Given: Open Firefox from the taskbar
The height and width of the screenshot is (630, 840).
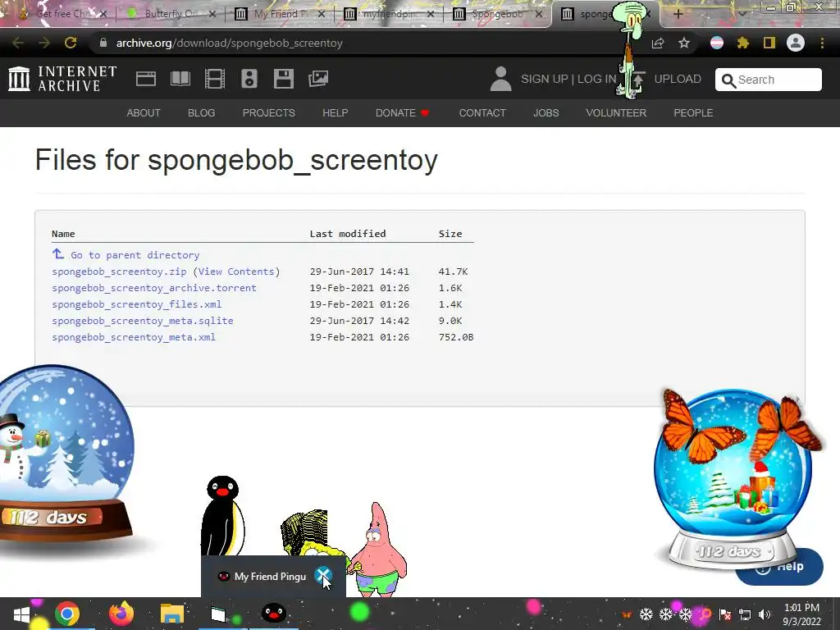Looking at the screenshot, I should tap(121, 614).
